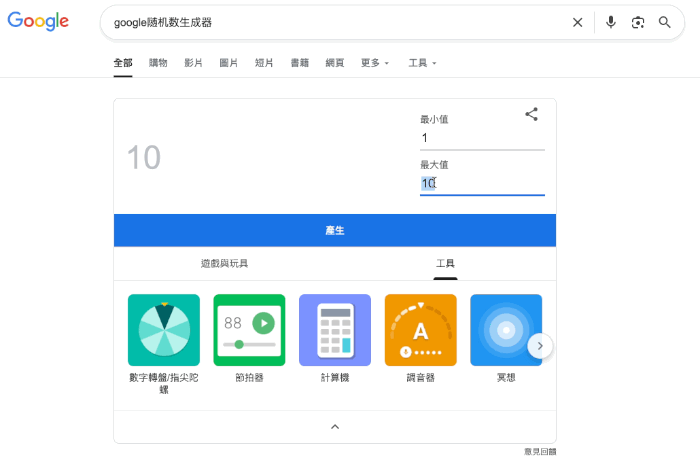Open the 調音器 tuner tool
Screen dimensions: 700x475
coord(421,330)
